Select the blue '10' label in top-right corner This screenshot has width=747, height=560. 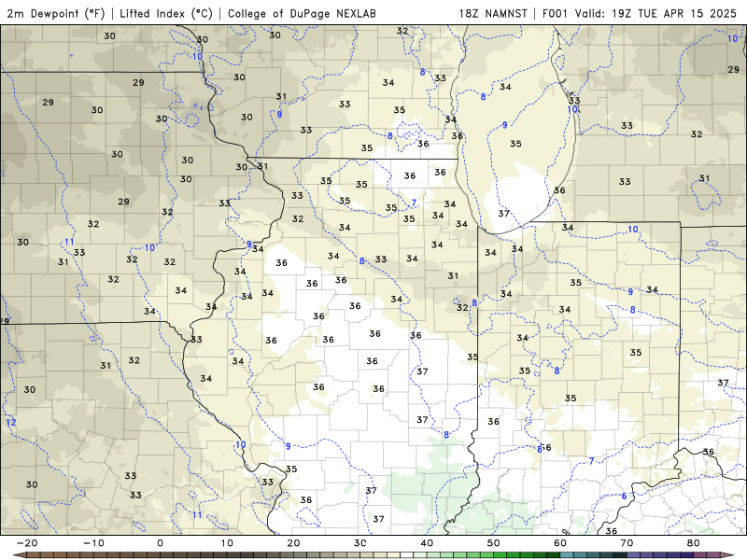point(733,38)
